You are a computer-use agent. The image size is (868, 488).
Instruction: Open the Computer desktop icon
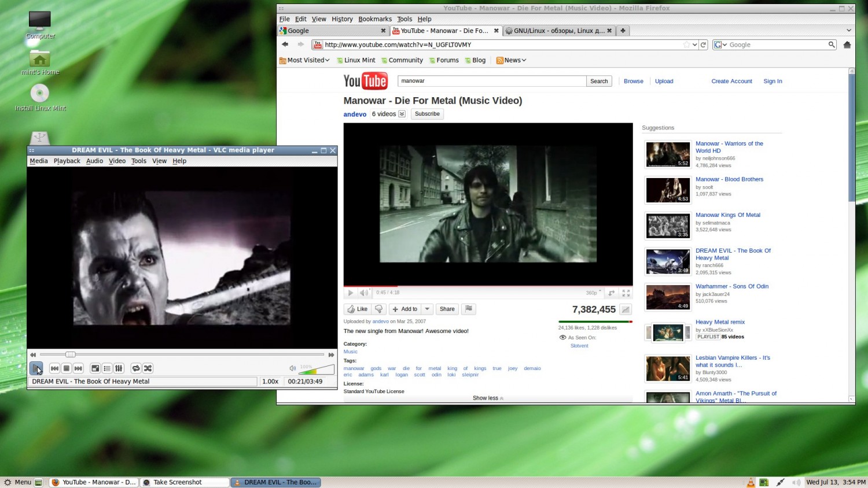click(40, 25)
